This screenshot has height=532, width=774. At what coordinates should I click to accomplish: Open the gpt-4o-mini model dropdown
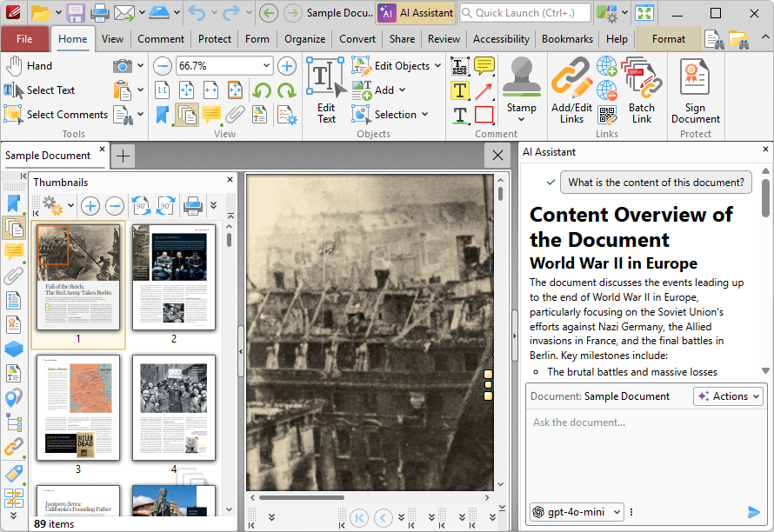click(x=577, y=512)
